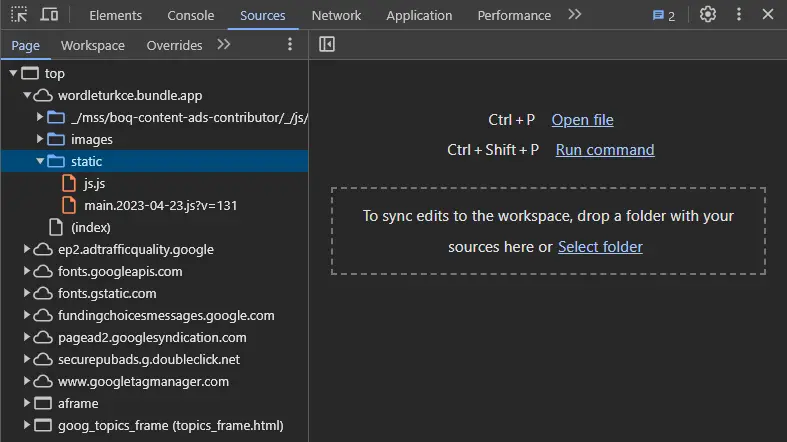Click the fonts.gstatic.com cloud icon

point(43,293)
